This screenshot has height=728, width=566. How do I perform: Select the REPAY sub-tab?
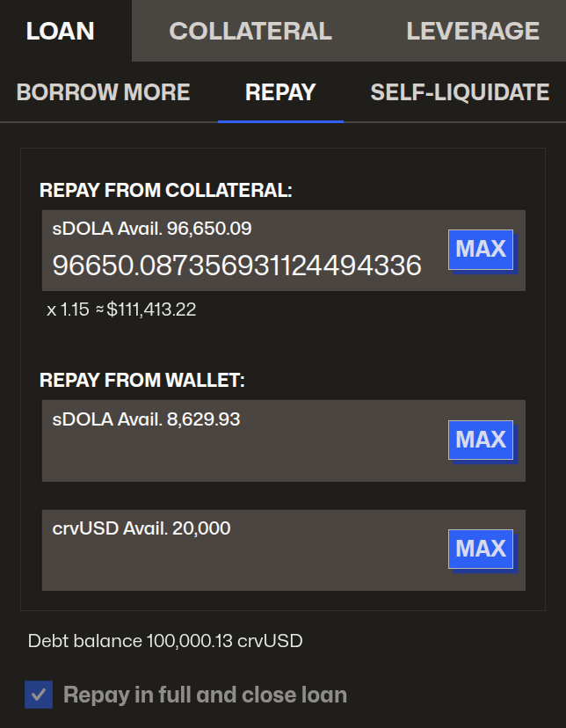[x=280, y=92]
